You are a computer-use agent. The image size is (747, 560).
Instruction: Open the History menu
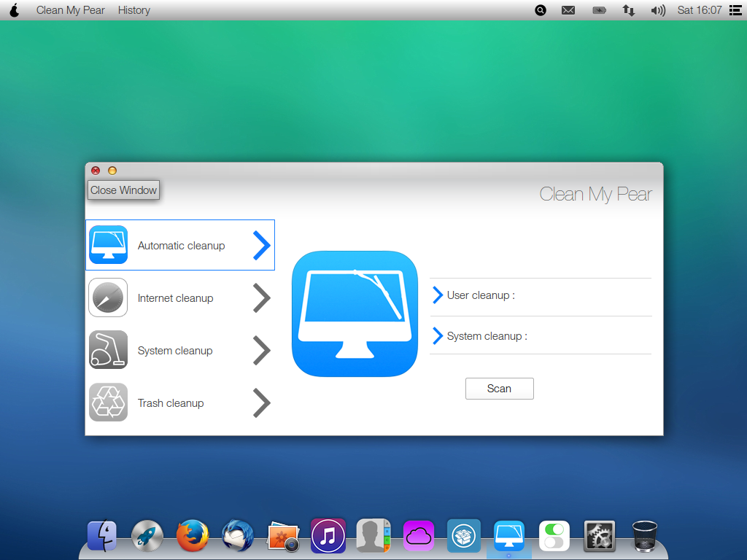pos(134,10)
